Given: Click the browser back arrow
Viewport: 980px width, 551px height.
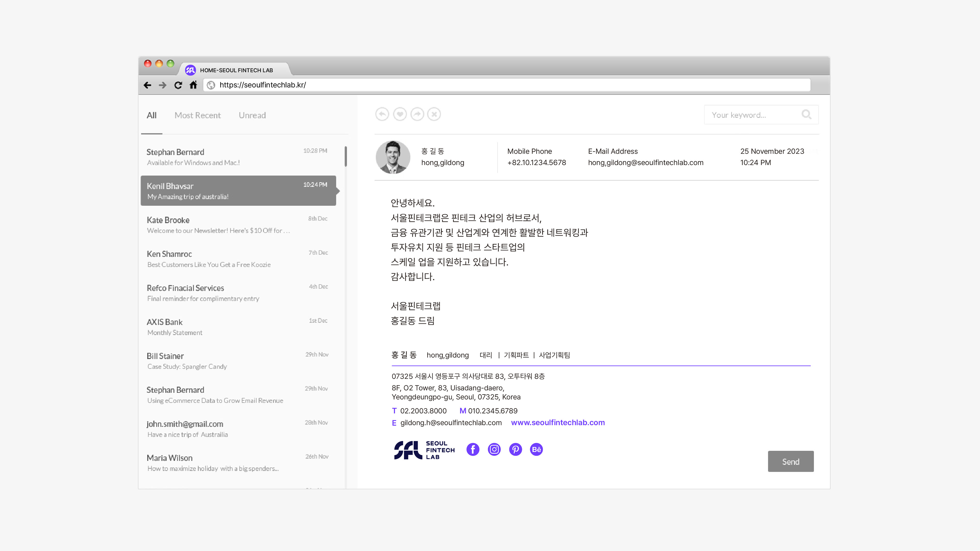Looking at the screenshot, I should pos(148,85).
